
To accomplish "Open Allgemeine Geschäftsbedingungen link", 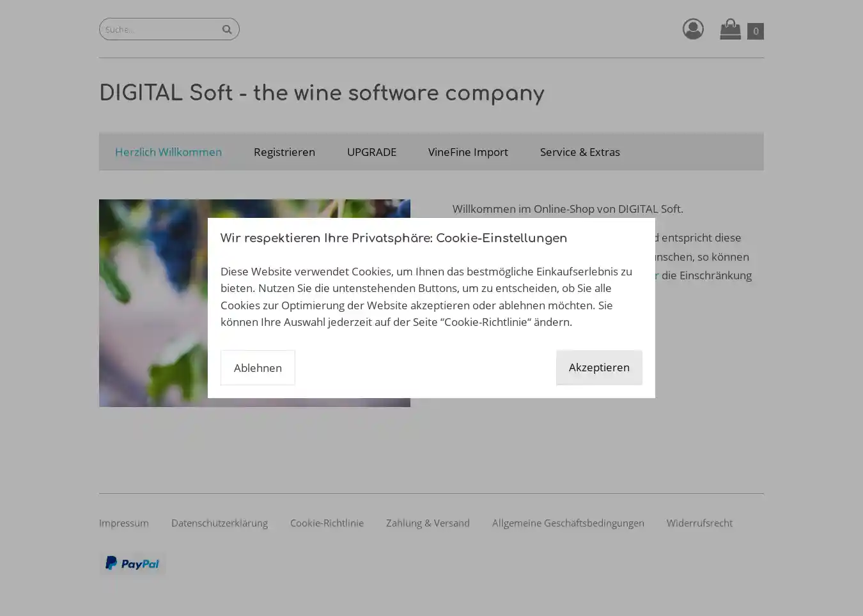I will point(568,523).
